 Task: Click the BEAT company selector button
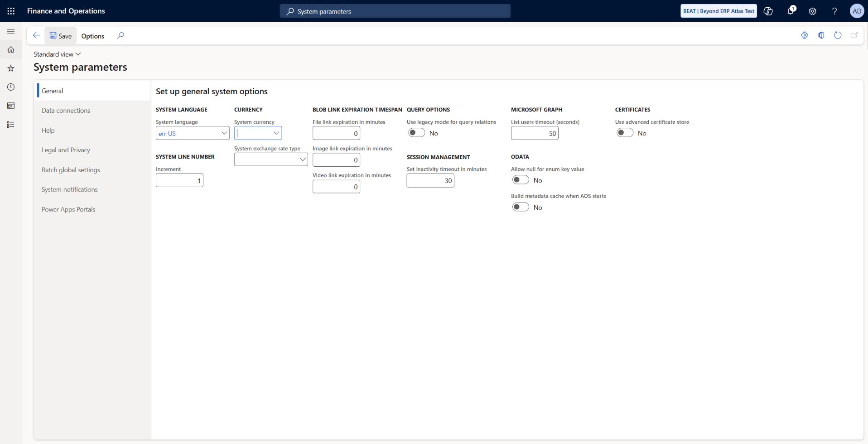coord(719,11)
